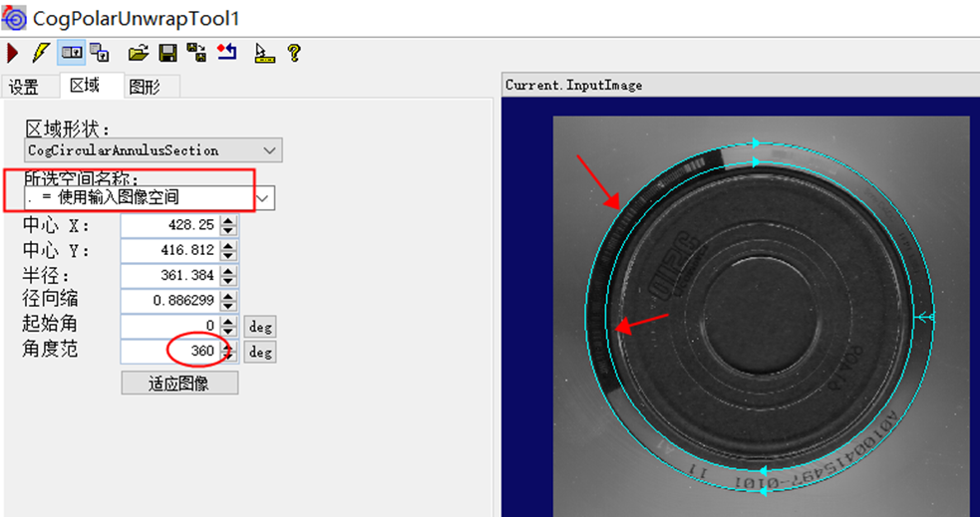Click the 中心 X spinner arrows
This screenshot has width=980, height=517.
tap(228, 225)
